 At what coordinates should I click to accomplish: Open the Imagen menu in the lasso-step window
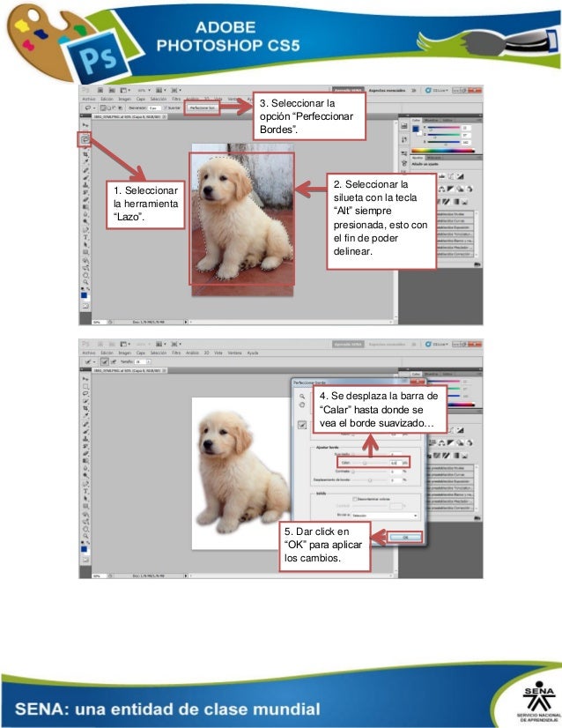coord(125,100)
